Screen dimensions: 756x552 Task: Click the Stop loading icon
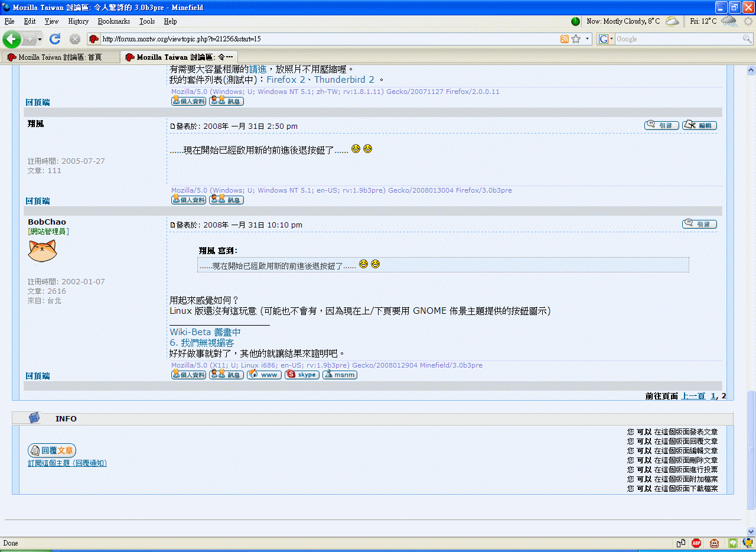75,39
